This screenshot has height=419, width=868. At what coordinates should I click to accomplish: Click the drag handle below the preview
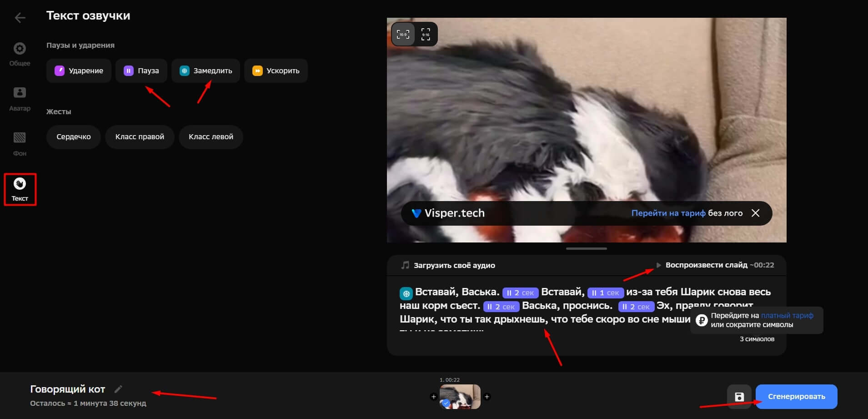[x=587, y=248]
